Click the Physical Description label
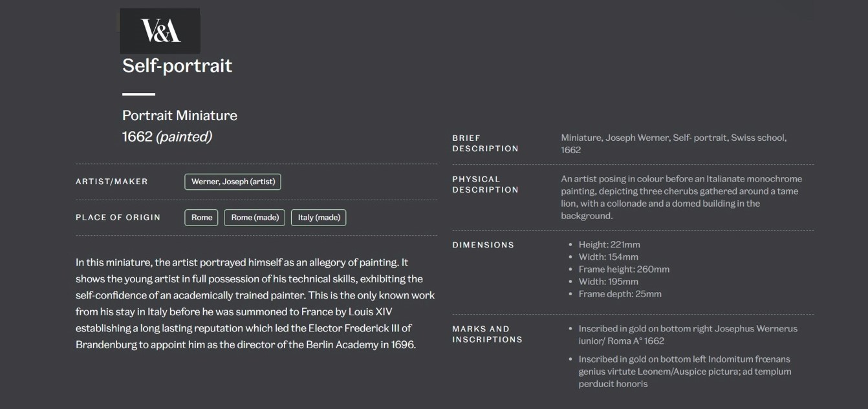The width and height of the screenshot is (868, 409). pos(485,185)
